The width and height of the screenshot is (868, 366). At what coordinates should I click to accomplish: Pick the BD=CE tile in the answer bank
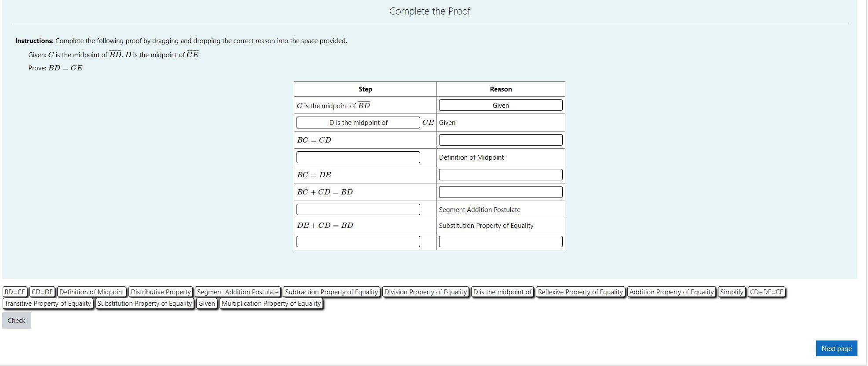(x=15, y=292)
